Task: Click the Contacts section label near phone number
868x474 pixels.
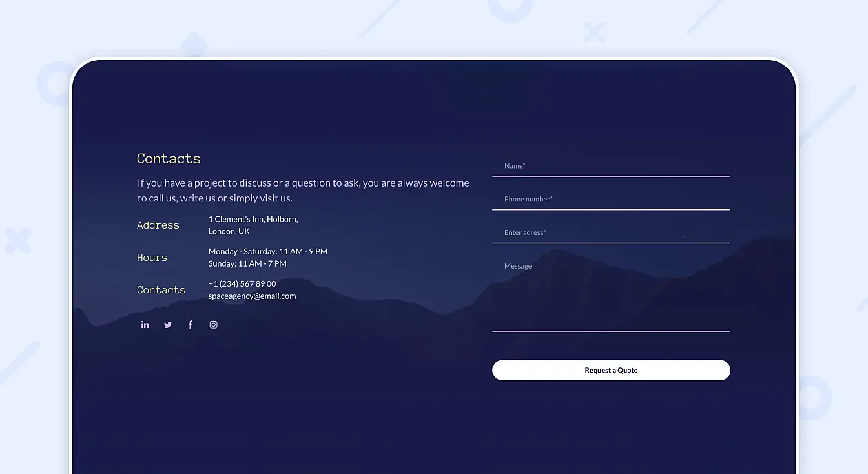Action: click(x=161, y=289)
